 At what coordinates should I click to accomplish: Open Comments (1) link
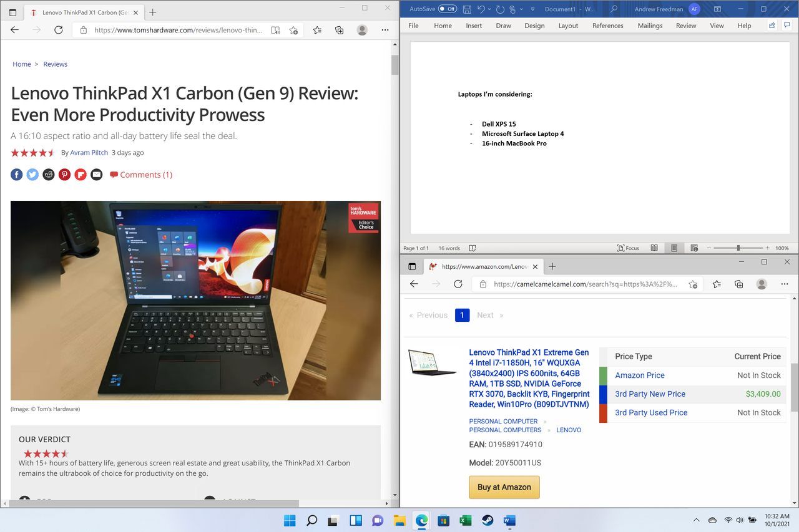[x=141, y=175]
